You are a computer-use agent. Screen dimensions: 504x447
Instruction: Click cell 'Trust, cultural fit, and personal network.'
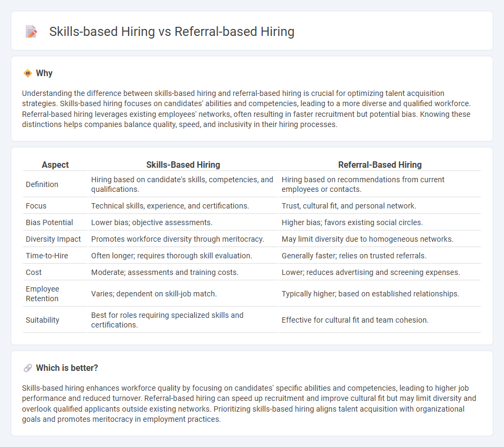(380, 206)
